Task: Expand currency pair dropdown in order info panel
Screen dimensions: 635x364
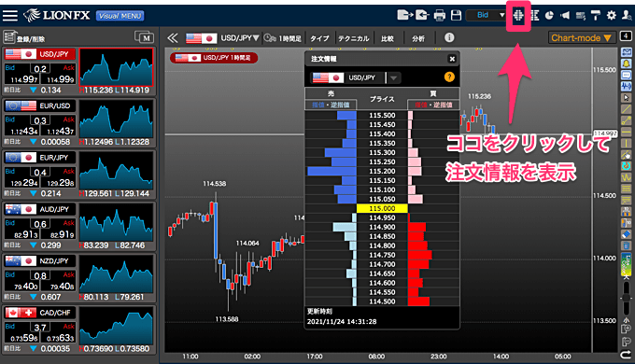Action: [393, 77]
